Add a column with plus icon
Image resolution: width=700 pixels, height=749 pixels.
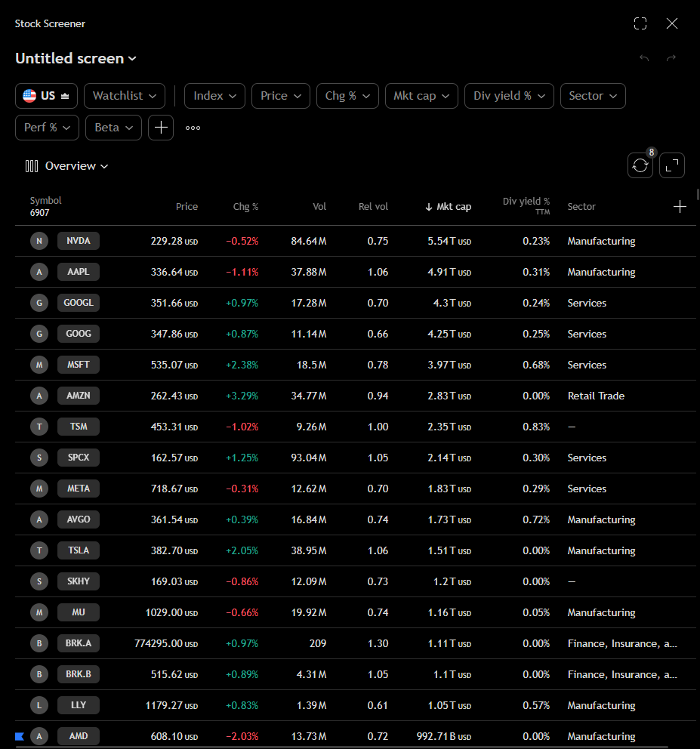(x=680, y=206)
